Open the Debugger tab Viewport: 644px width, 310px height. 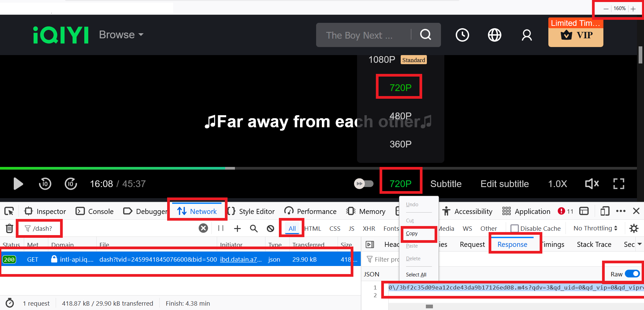(145, 211)
